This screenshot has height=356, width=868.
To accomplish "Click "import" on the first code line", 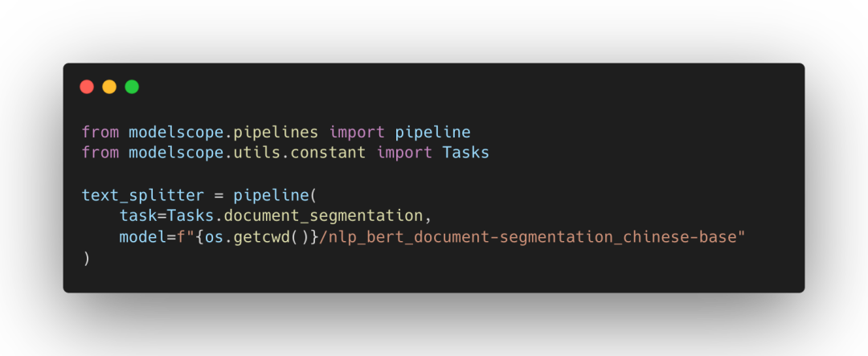I will pyautogui.click(x=357, y=131).
